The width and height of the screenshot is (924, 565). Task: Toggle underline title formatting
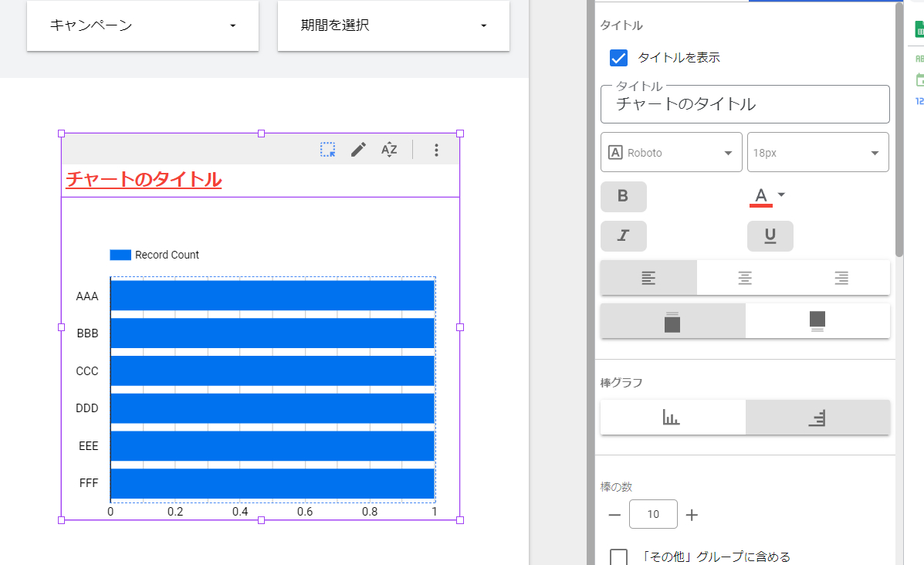770,235
